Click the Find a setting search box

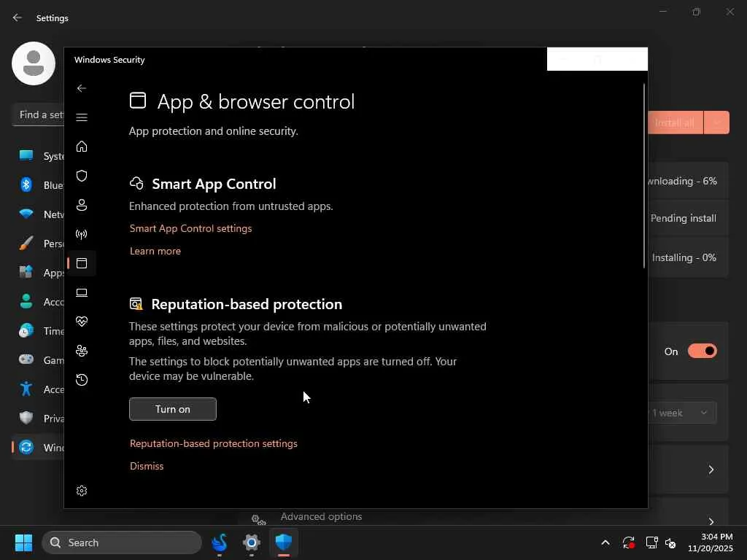coord(38,114)
